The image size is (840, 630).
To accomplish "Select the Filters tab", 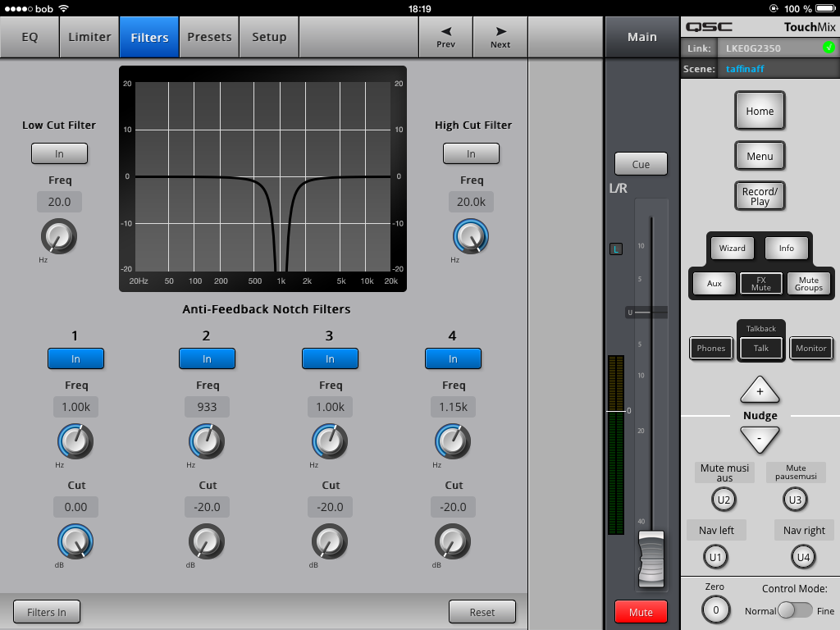I will [x=149, y=37].
